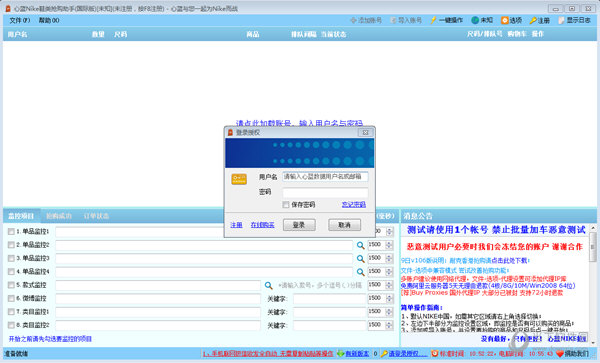Click the 当前状态 column header

pos(333,34)
